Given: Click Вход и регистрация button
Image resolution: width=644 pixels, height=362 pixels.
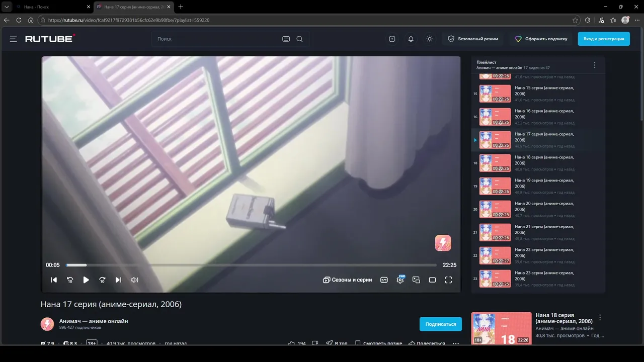Looking at the screenshot, I should (x=604, y=39).
